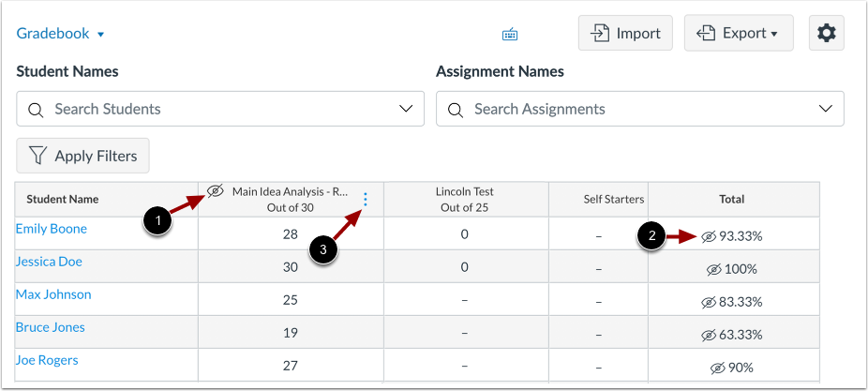
Task: Select Jessica Doe's grade cell 30
Action: (x=291, y=267)
